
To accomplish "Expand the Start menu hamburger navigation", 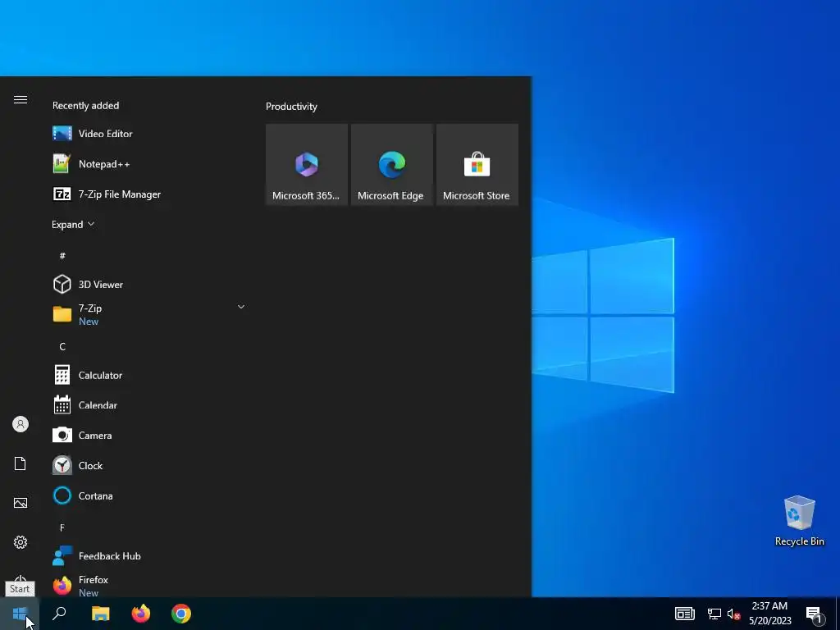I will point(21,99).
